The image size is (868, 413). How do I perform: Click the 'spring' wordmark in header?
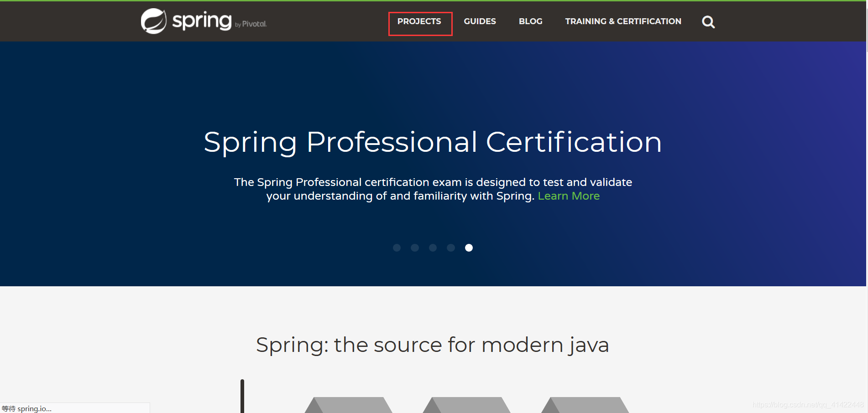click(202, 21)
